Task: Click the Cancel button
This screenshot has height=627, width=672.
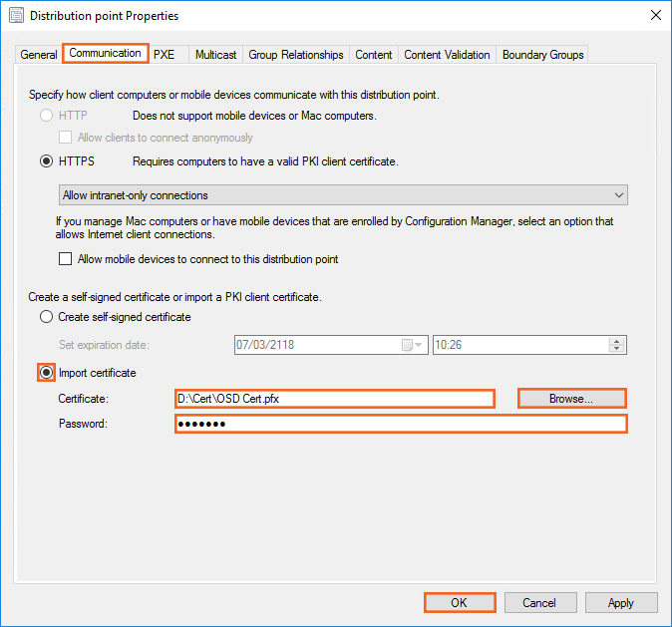Action: tap(539, 603)
